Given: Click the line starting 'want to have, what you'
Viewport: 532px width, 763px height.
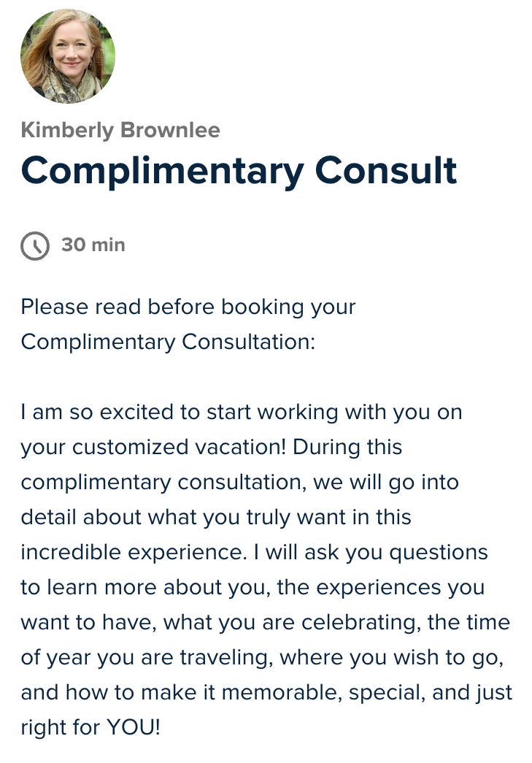Looking at the screenshot, I should (x=265, y=622).
